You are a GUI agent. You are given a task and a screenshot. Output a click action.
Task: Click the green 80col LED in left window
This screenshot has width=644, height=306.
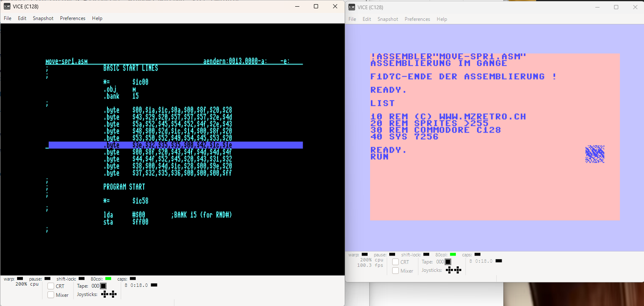point(108,278)
